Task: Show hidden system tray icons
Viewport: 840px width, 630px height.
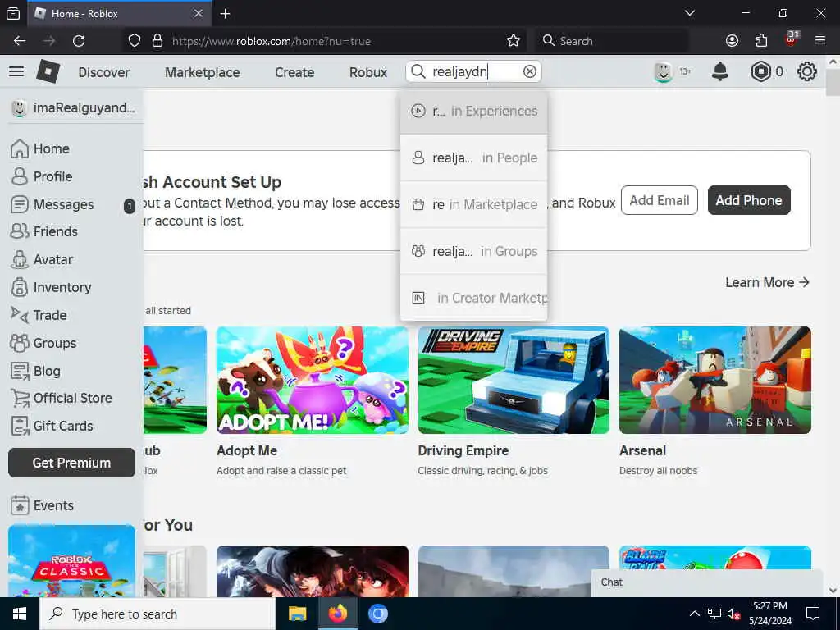Action: (694, 614)
